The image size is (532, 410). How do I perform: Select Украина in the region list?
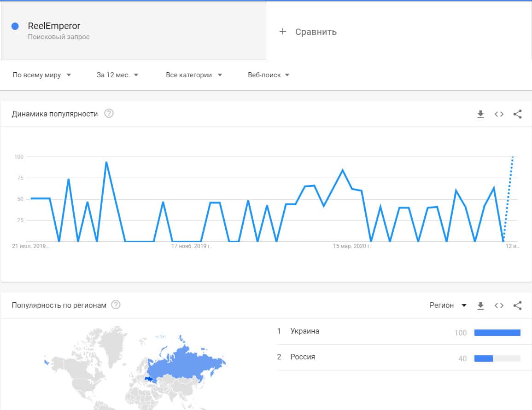305,331
